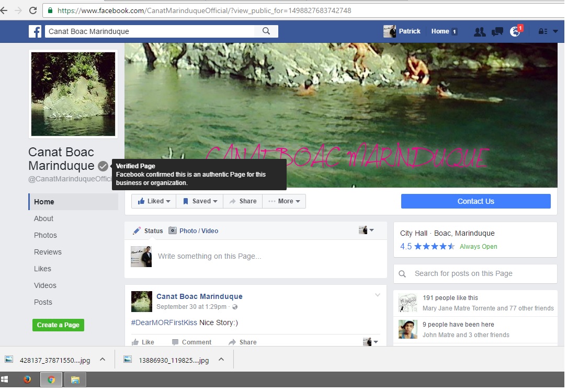
Task: Click Facebook search input box
Action: point(151,31)
